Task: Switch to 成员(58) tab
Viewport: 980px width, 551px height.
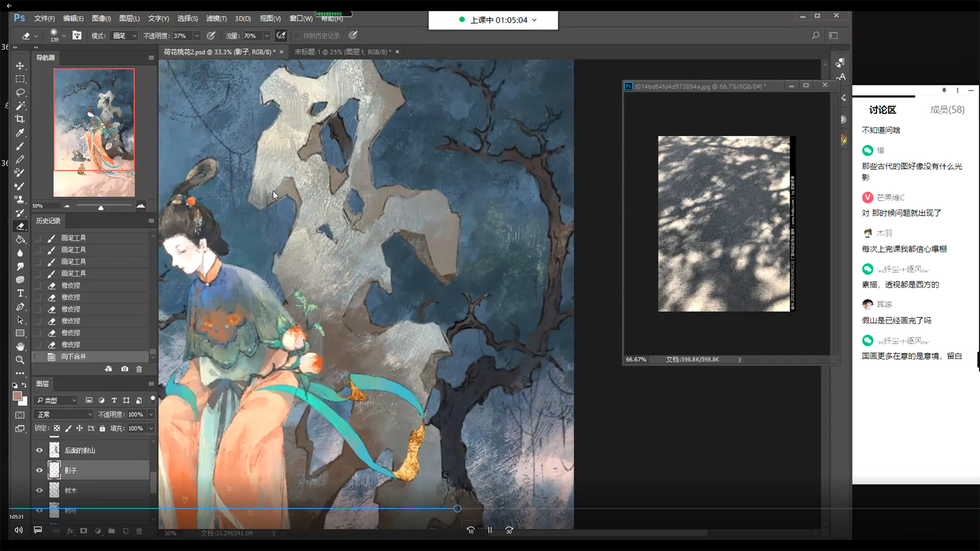Action: [947, 110]
